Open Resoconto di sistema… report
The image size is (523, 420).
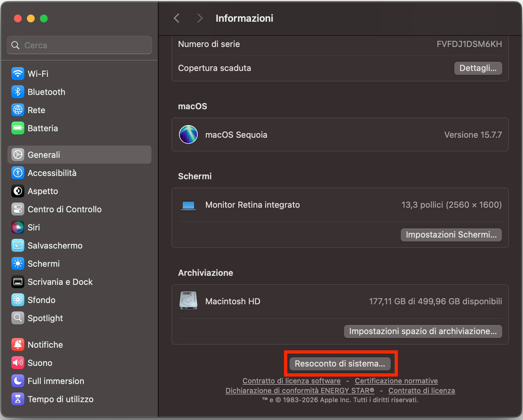(340, 364)
